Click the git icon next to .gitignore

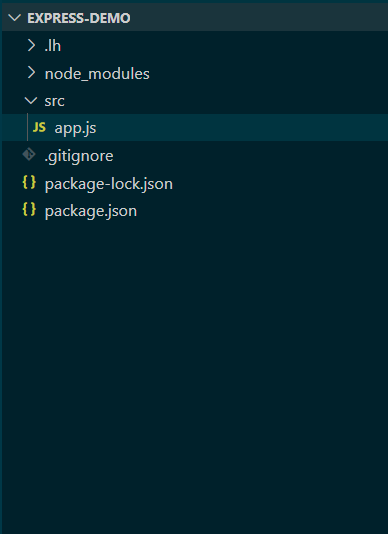[29, 155]
